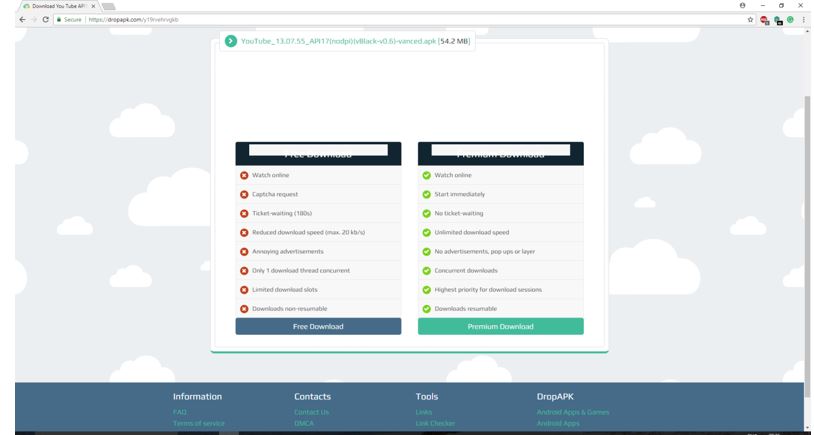This screenshot has width=814, height=435.
Task: Click the Contacts footer heading
Action: coord(313,397)
